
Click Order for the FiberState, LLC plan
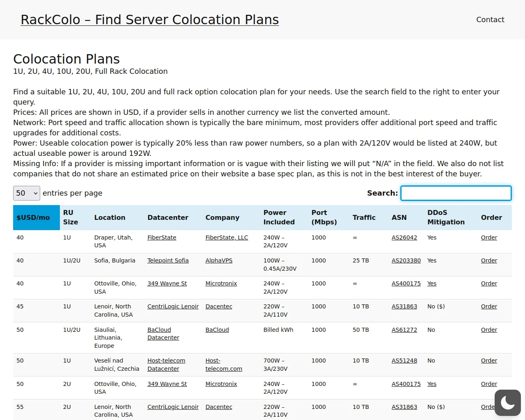(489, 237)
